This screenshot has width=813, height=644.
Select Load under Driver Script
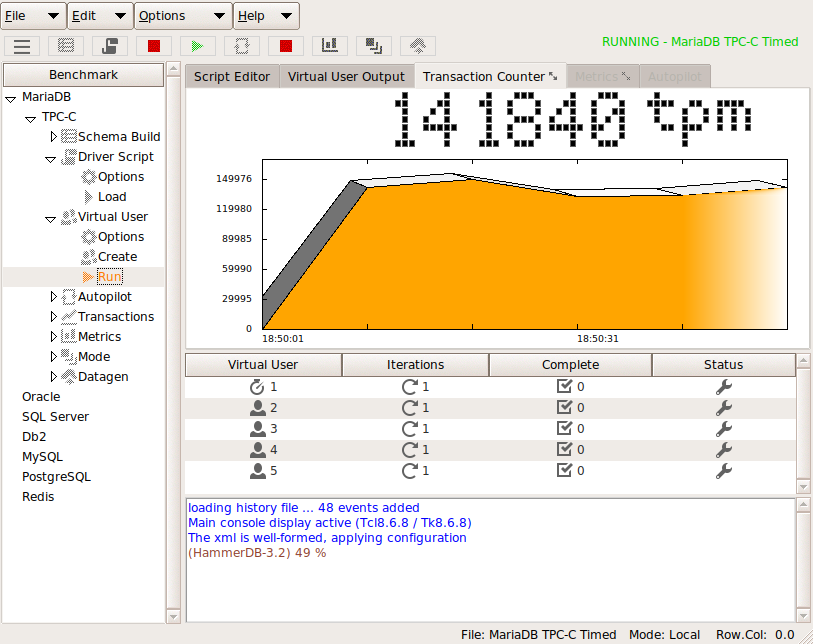tap(112, 197)
